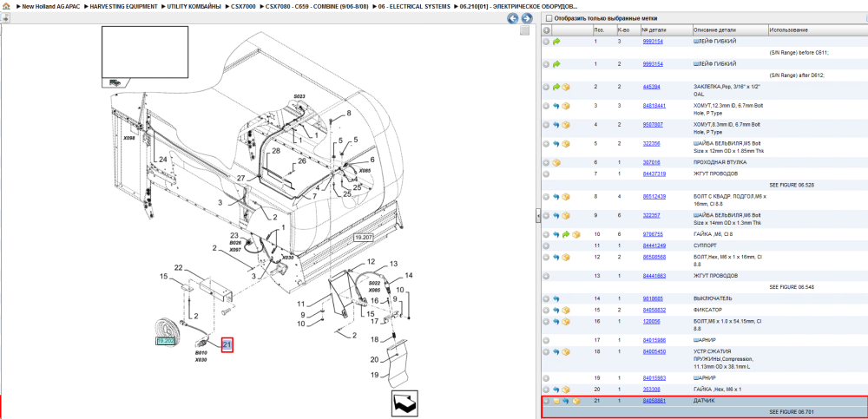Select callout 28 in the diagram
Viewport: 868px width, 419px height.
coord(276,151)
